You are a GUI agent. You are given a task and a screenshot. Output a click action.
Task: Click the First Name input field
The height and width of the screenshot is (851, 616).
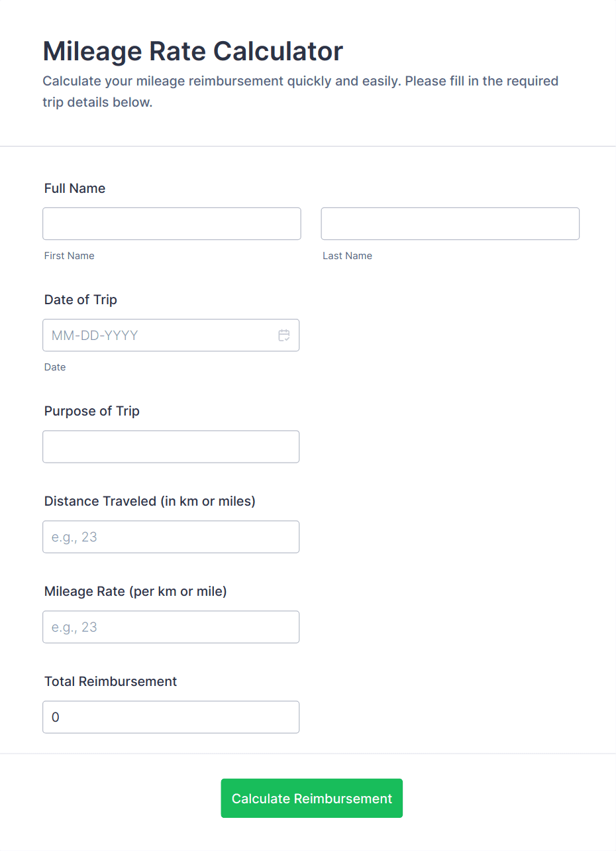(x=172, y=224)
